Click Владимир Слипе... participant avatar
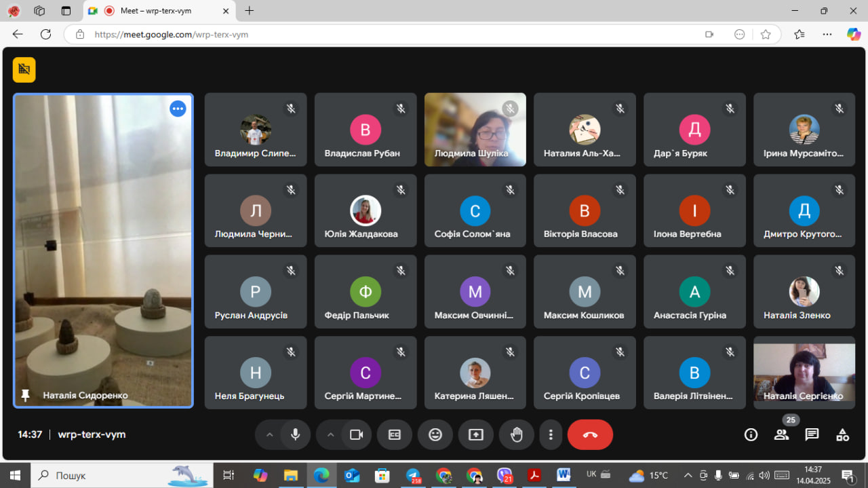Viewport: 868px width, 488px height. click(256, 130)
